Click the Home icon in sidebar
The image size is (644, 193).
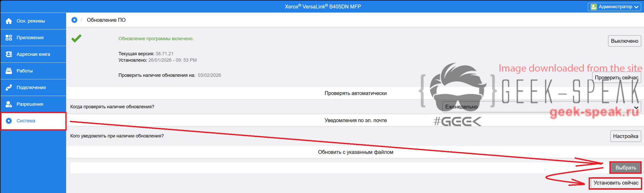(9, 21)
